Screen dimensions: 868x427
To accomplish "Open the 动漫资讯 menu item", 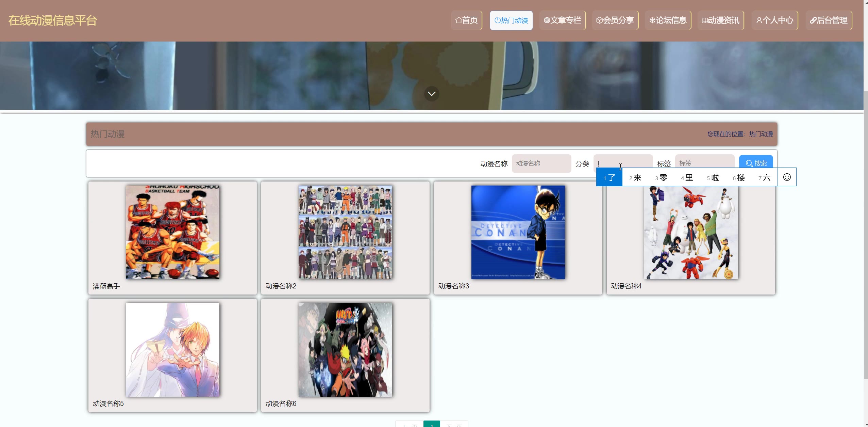I will [x=720, y=20].
